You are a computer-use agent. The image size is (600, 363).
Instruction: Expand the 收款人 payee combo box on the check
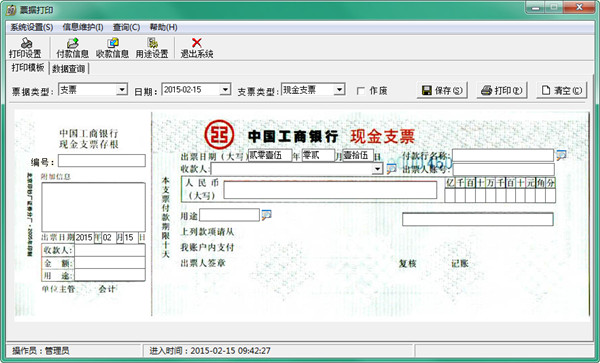coord(377,168)
